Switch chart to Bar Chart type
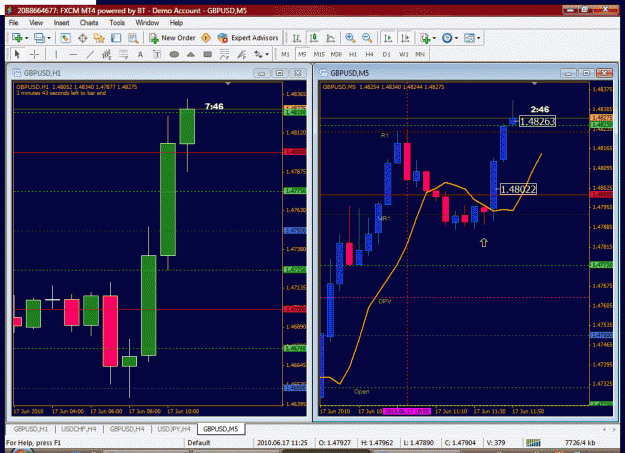The image size is (625, 453). [x=297, y=38]
